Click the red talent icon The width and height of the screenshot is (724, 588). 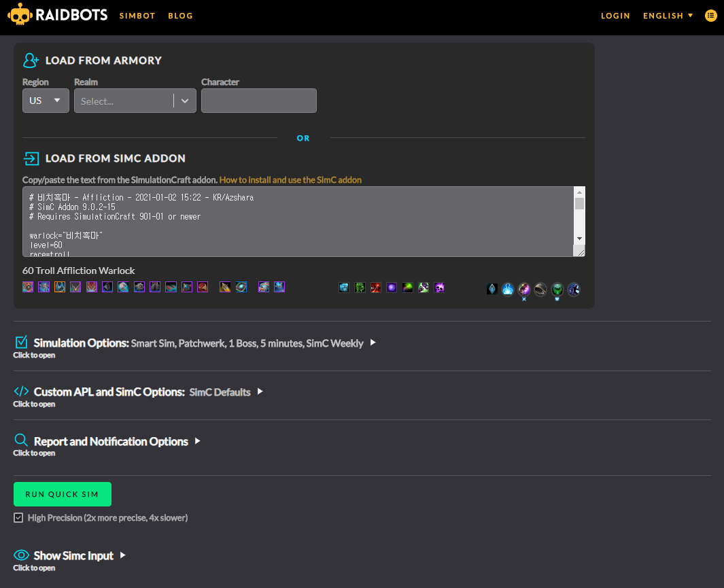[376, 288]
